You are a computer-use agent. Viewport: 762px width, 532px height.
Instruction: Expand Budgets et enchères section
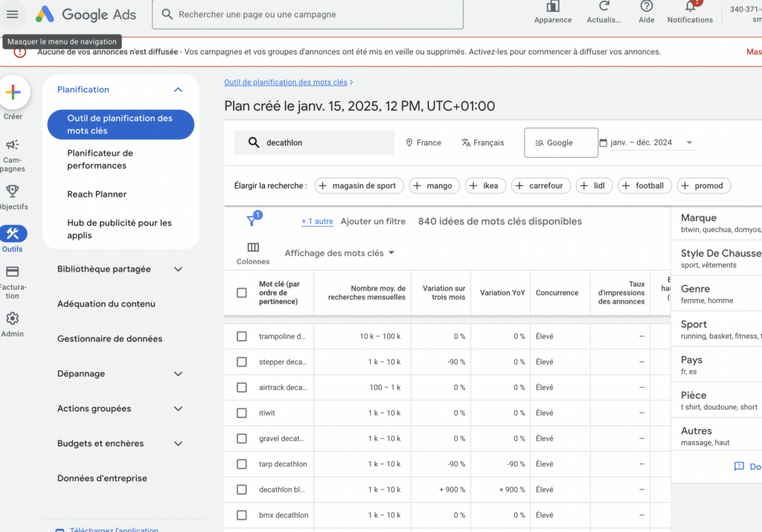pos(178,443)
